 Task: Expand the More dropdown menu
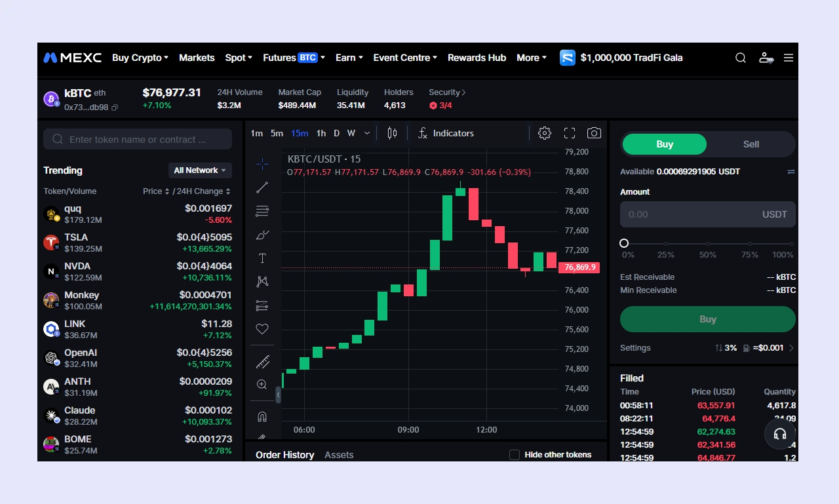pyautogui.click(x=532, y=58)
